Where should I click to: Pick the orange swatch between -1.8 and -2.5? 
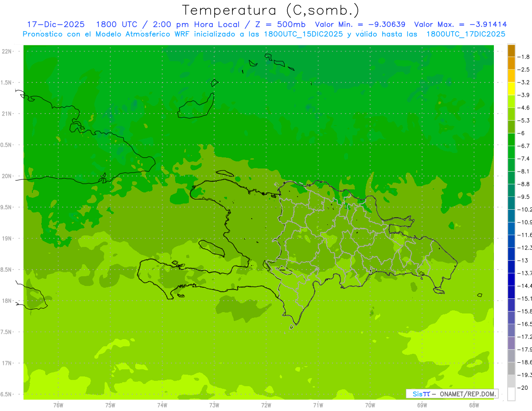pyautogui.click(x=511, y=63)
